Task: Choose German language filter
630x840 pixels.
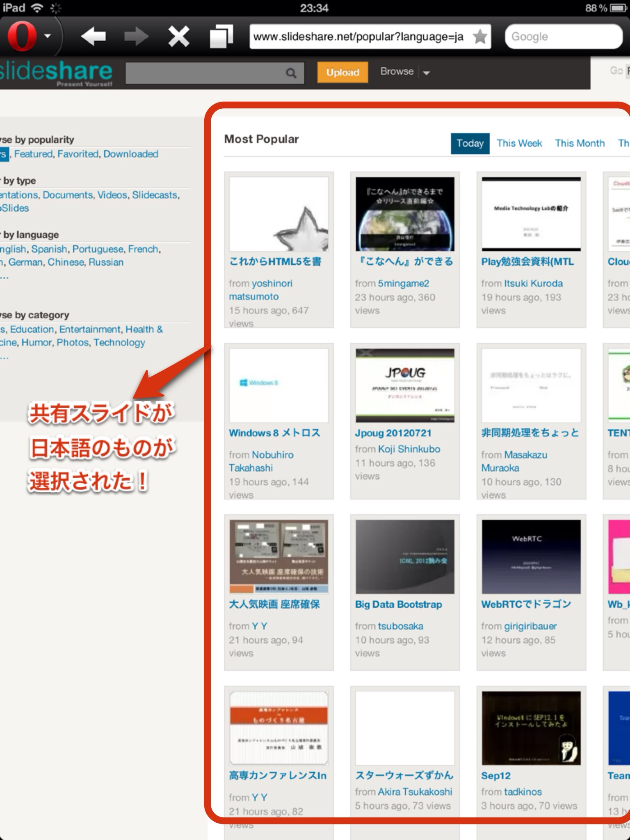Action: (25, 262)
